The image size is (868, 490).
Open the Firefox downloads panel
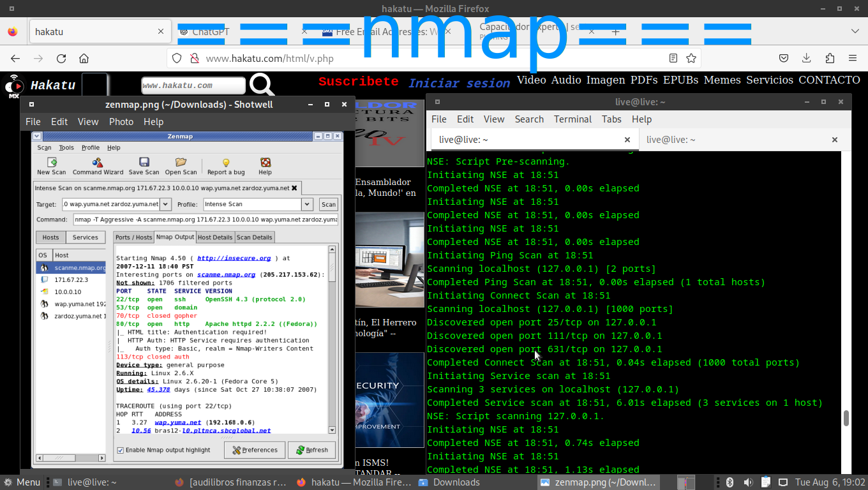click(807, 58)
